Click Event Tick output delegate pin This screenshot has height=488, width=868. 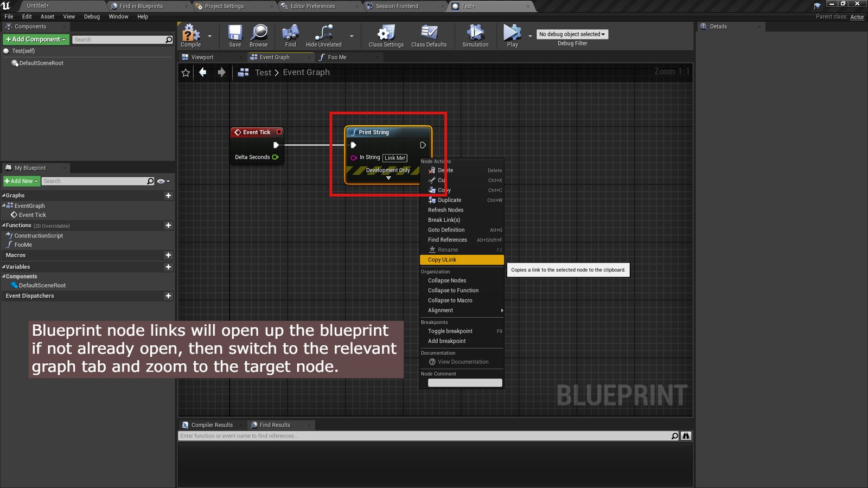click(x=279, y=132)
